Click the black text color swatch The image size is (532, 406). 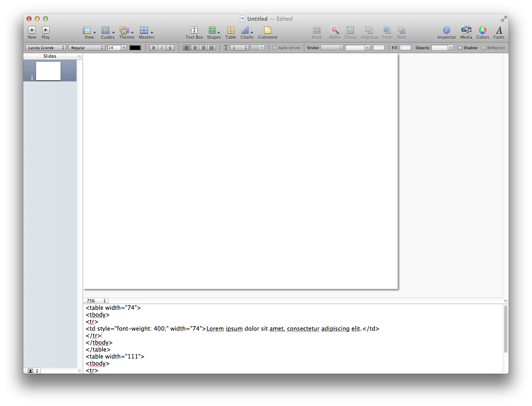click(135, 48)
